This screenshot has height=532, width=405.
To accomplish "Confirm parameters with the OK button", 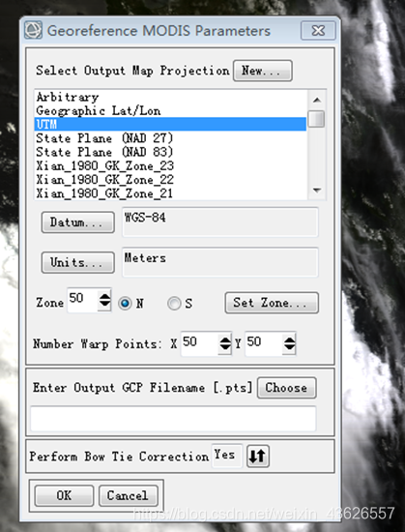I will pos(64,495).
